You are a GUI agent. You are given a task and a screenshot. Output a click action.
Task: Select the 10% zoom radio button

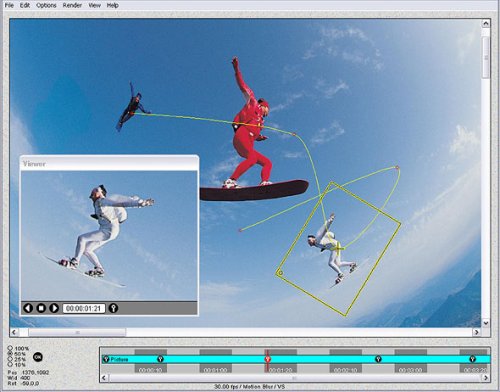pos(10,364)
